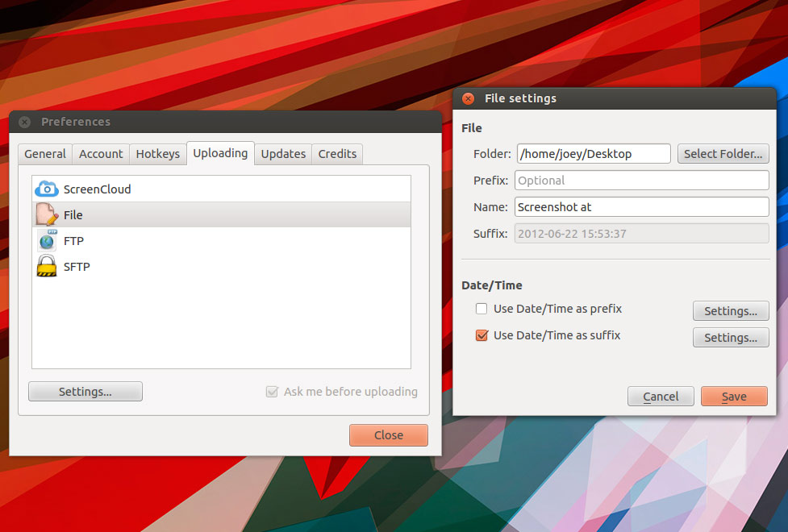The width and height of the screenshot is (788, 532).
Task: Save the file settings
Action: click(734, 397)
